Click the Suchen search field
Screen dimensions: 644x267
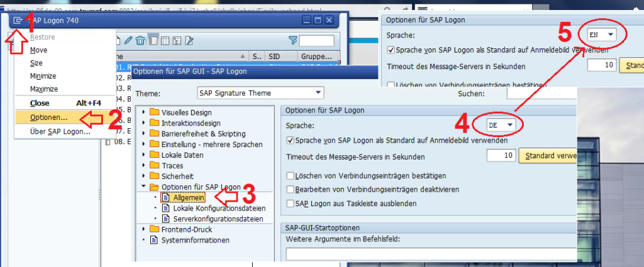coord(542,94)
